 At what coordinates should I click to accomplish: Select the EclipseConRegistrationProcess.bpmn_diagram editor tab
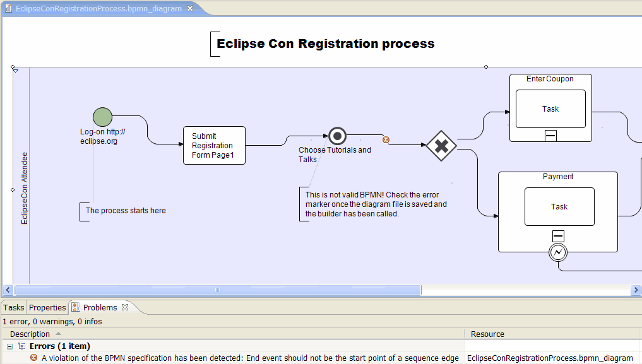(x=98, y=9)
